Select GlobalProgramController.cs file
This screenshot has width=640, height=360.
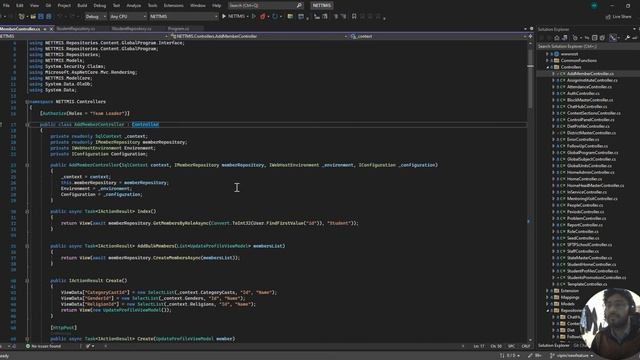[592, 153]
